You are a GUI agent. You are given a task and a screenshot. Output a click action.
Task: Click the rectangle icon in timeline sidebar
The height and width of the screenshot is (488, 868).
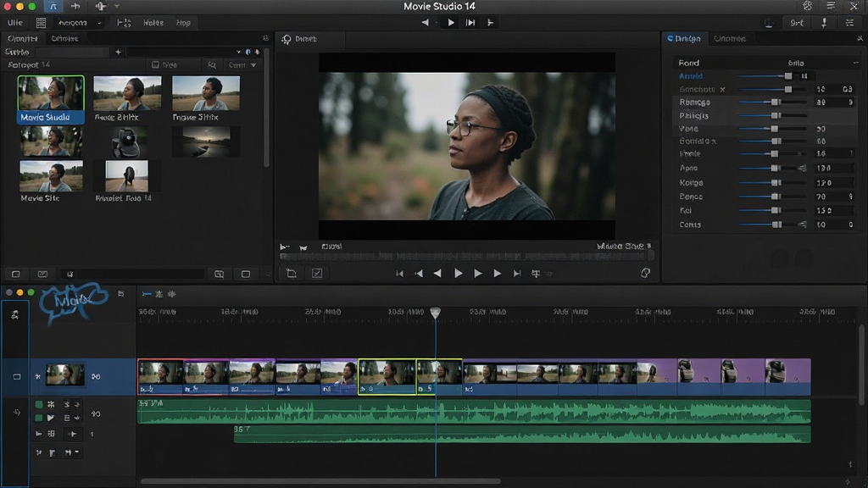coord(17,377)
